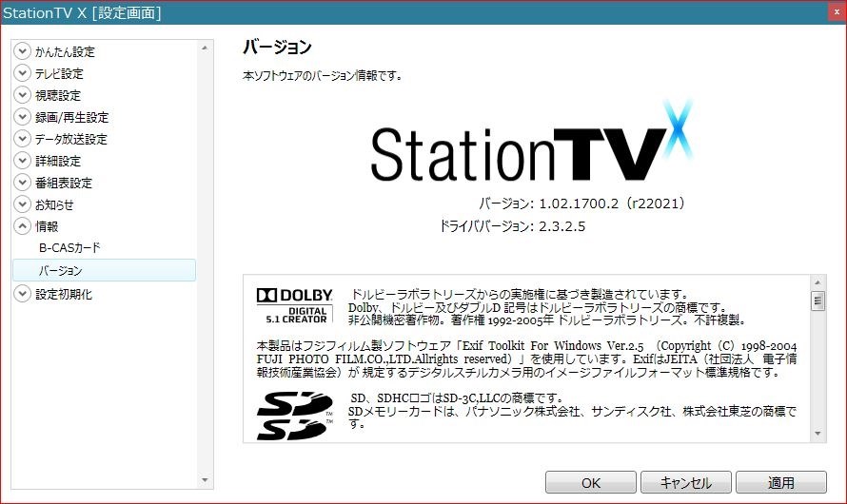Viewport: 847px width, 504px height.
Task: Click the 本ソフトウェアのバージョン情報です text
Action: (x=323, y=75)
